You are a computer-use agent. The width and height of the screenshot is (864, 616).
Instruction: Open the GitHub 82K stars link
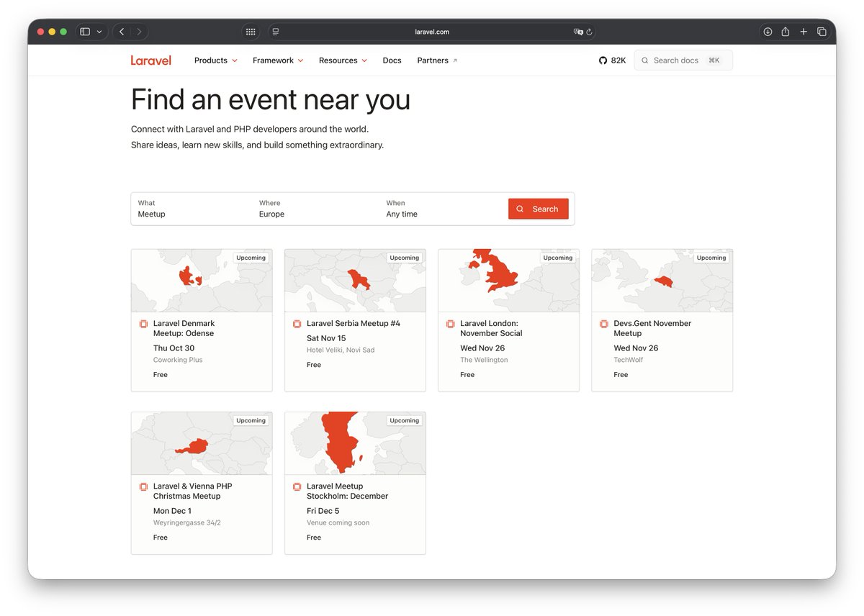point(613,60)
